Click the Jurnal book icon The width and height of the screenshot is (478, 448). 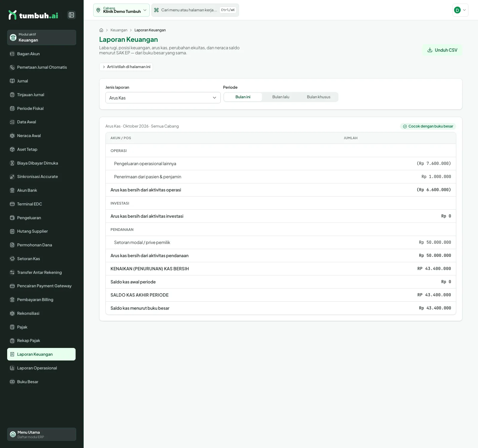point(12,81)
